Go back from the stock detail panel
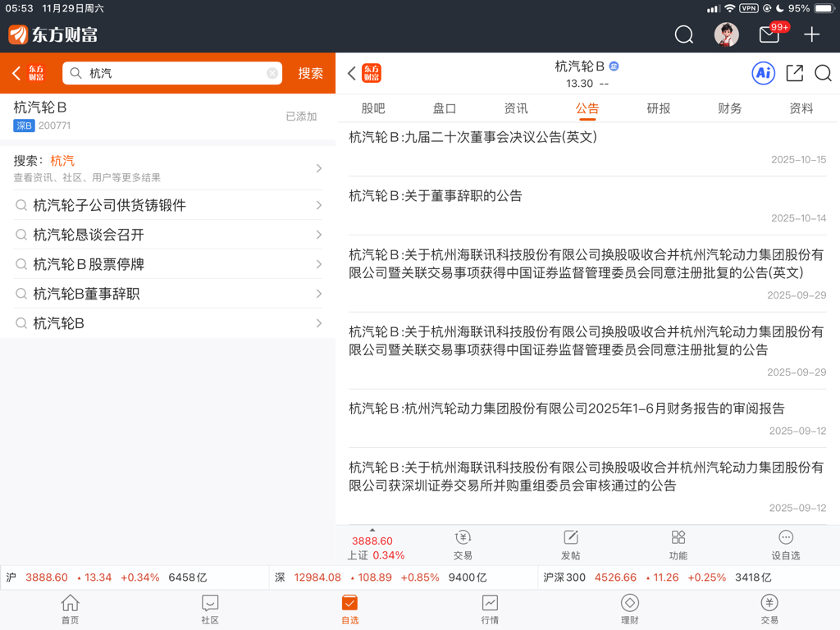The image size is (840, 630). tap(351, 73)
